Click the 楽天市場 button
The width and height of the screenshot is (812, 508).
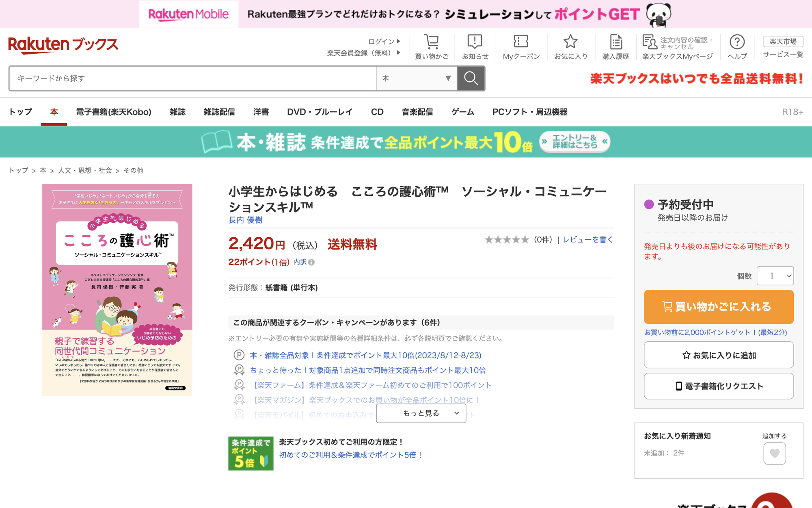[x=783, y=41]
